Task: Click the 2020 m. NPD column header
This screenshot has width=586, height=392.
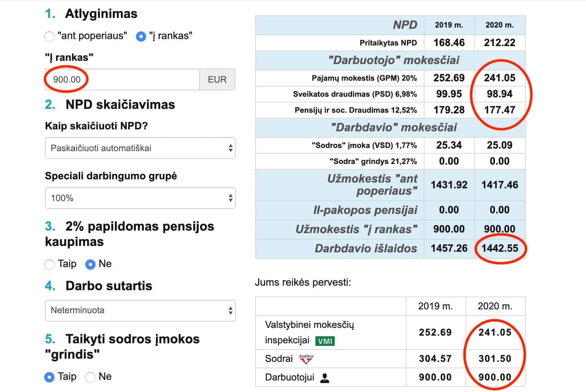Action: (499, 25)
